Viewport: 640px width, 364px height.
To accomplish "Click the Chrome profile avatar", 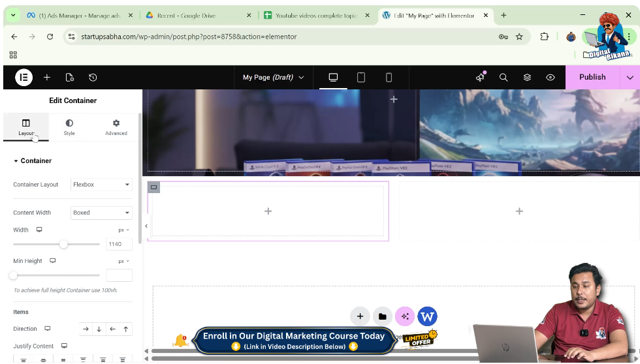I will (x=571, y=37).
